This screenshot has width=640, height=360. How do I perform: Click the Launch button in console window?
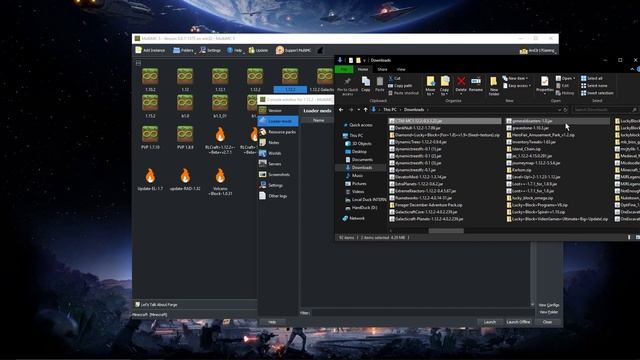[x=490, y=322]
